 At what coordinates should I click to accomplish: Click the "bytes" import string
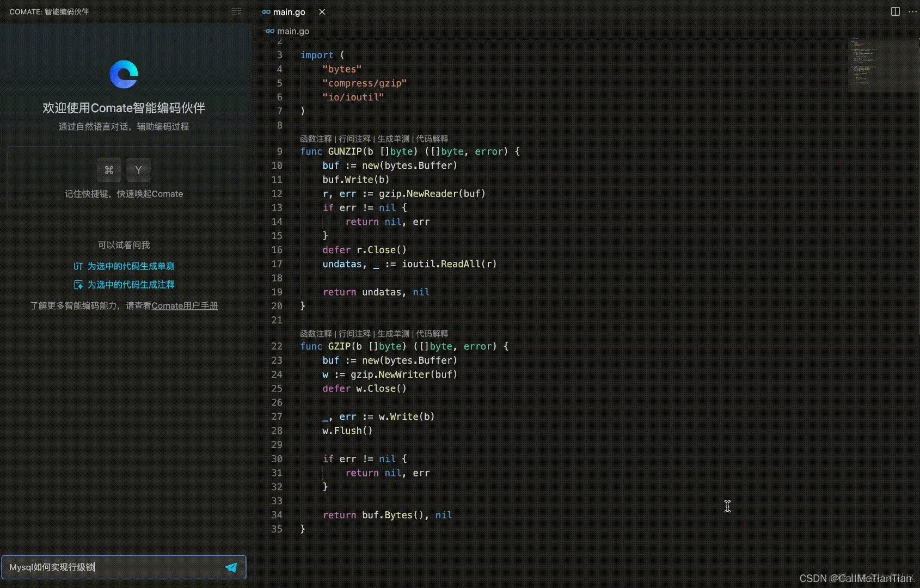tap(342, 69)
